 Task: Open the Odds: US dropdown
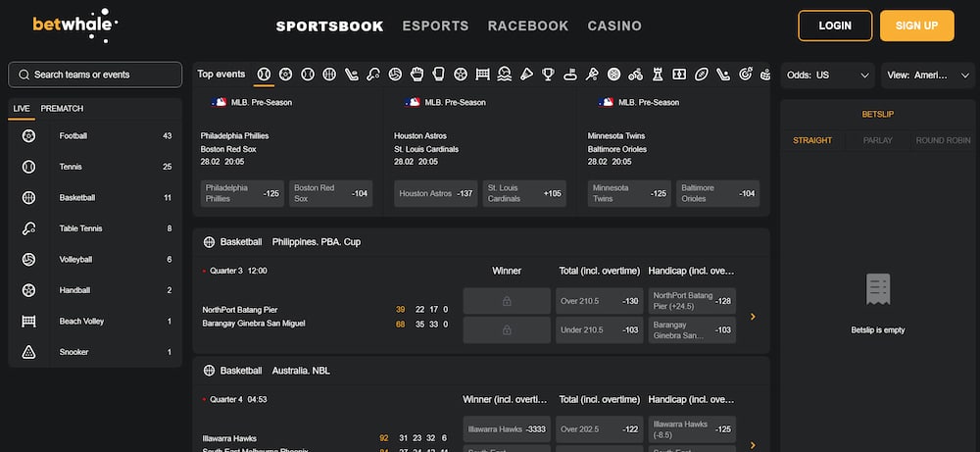pyautogui.click(x=828, y=75)
